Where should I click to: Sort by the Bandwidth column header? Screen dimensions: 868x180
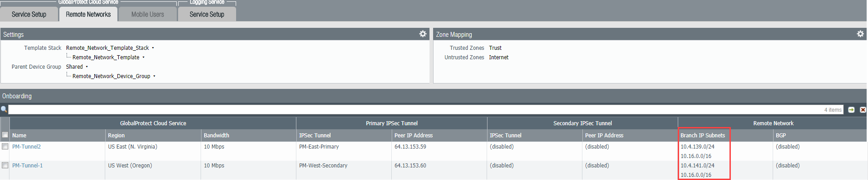(216, 136)
